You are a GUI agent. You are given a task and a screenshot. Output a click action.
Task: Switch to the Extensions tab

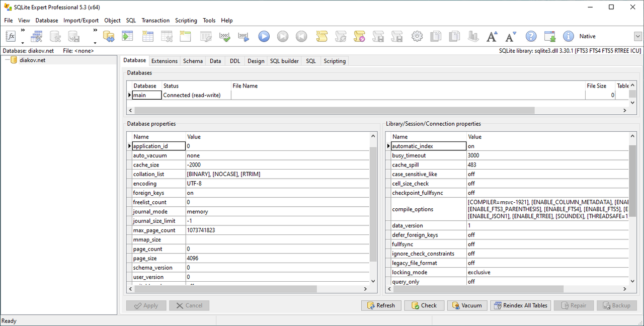165,61
